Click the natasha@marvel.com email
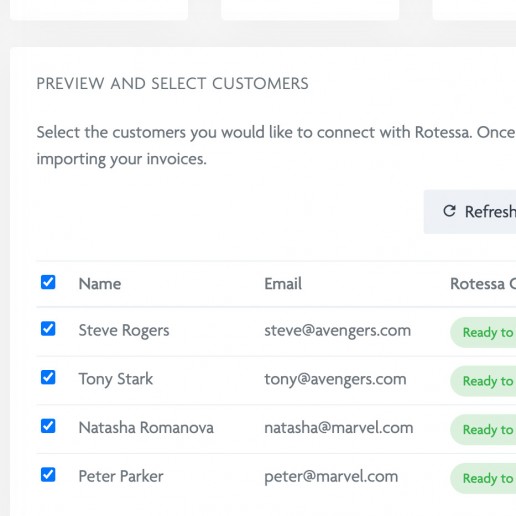Viewport: 516px width, 516px height. 339,428
